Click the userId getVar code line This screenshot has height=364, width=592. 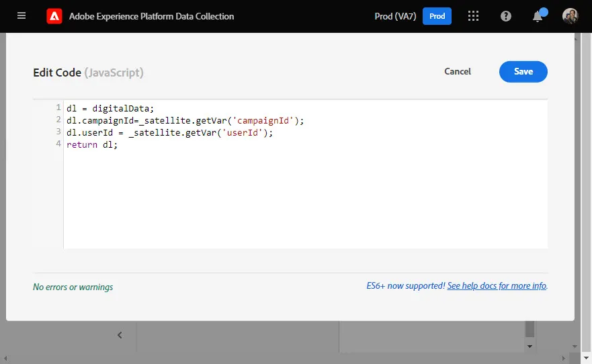point(169,133)
